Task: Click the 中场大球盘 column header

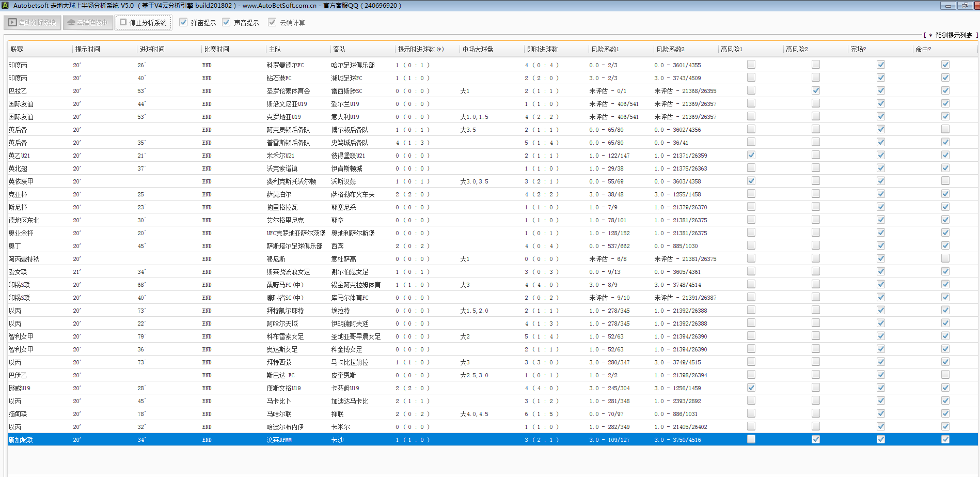Action: point(478,49)
